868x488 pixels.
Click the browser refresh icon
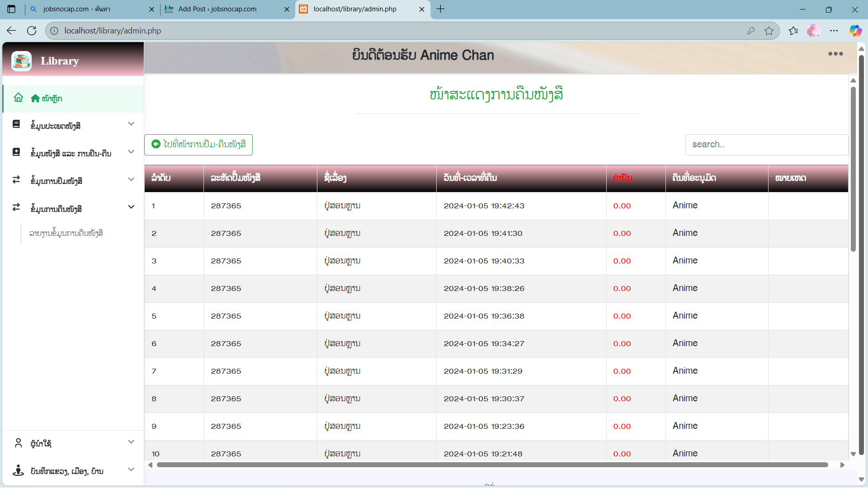tap(32, 31)
